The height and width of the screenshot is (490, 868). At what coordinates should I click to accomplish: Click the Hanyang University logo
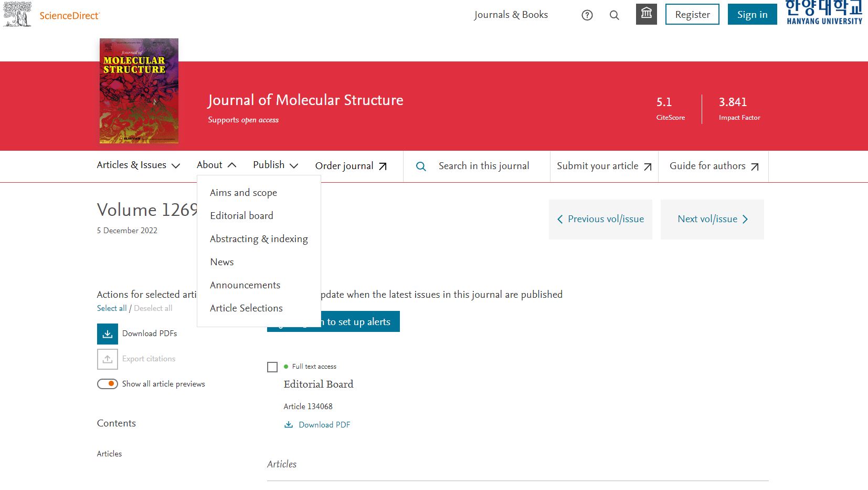(x=823, y=13)
